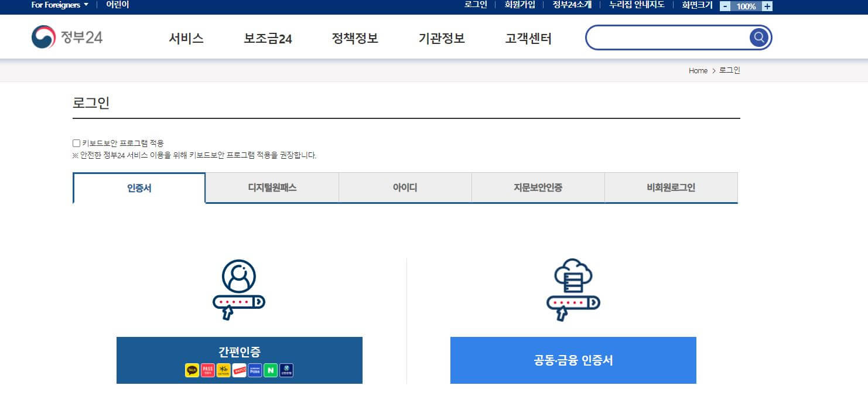Enable the 키보드보안 프로그램 적용 checkbox
868x399 pixels.
(x=76, y=142)
